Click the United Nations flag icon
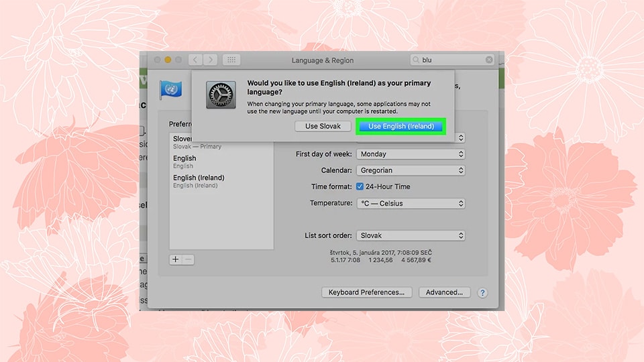This screenshot has width=644, height=362. pos(170,90)
